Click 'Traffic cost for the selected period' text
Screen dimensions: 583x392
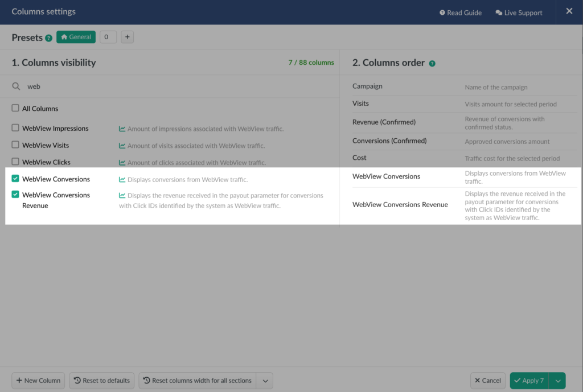[x=512, y=158]
